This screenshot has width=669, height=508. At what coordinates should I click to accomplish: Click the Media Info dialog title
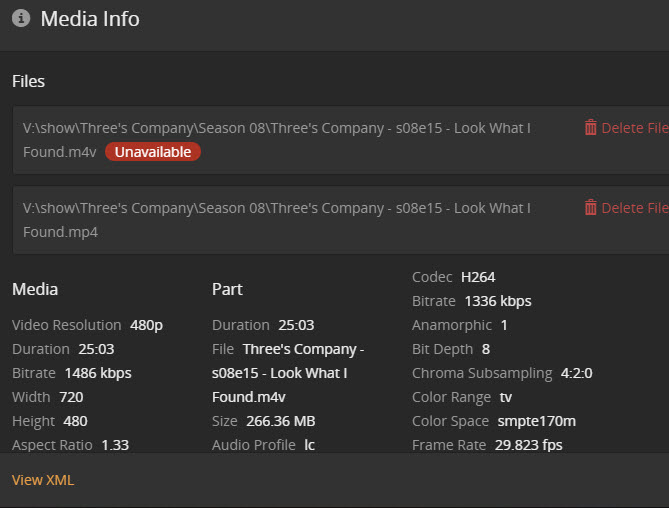90,19
